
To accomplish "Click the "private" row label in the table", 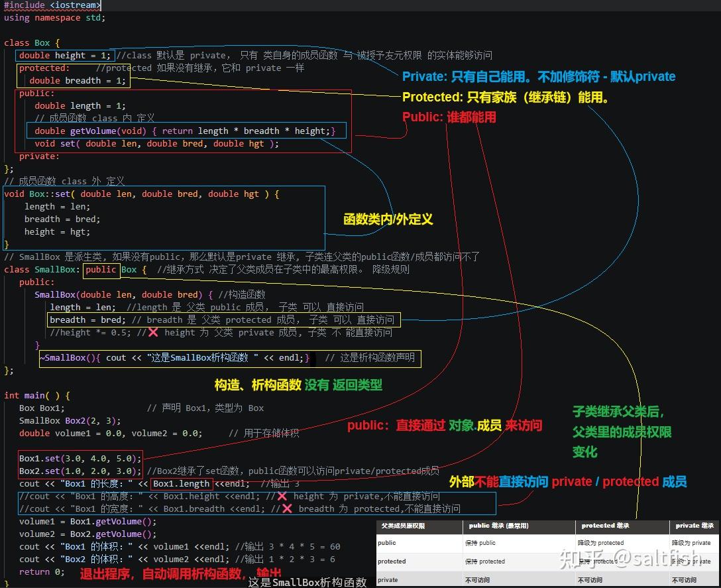I will tap(388, 580).
